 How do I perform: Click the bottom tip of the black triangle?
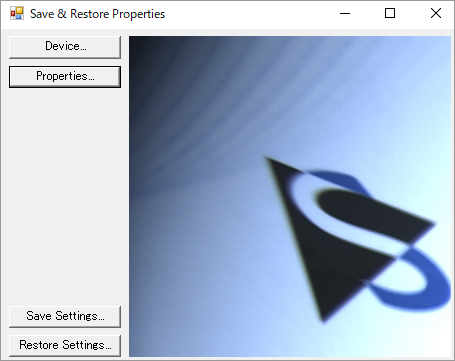point(323,319)
